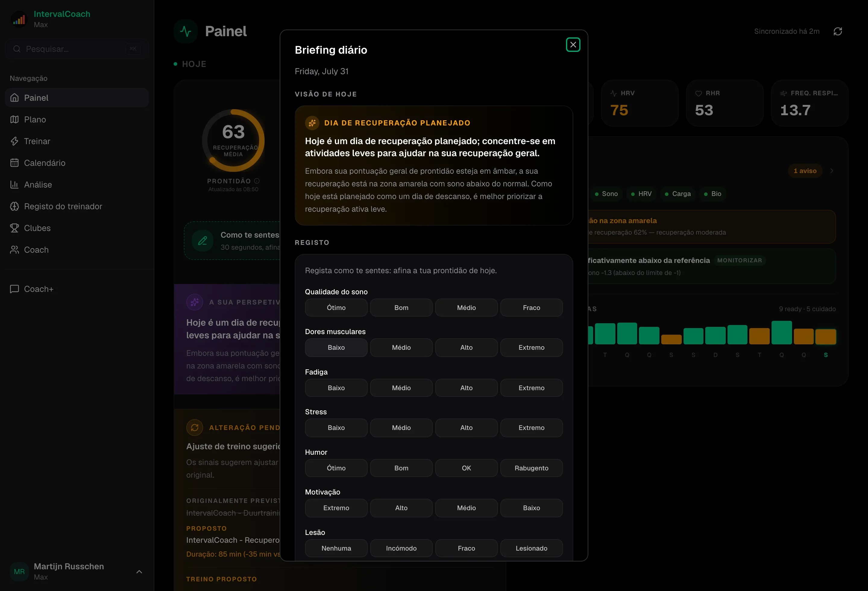
Task: Click the respiratory frequency 13.7 value
Action: pos(795,110)
